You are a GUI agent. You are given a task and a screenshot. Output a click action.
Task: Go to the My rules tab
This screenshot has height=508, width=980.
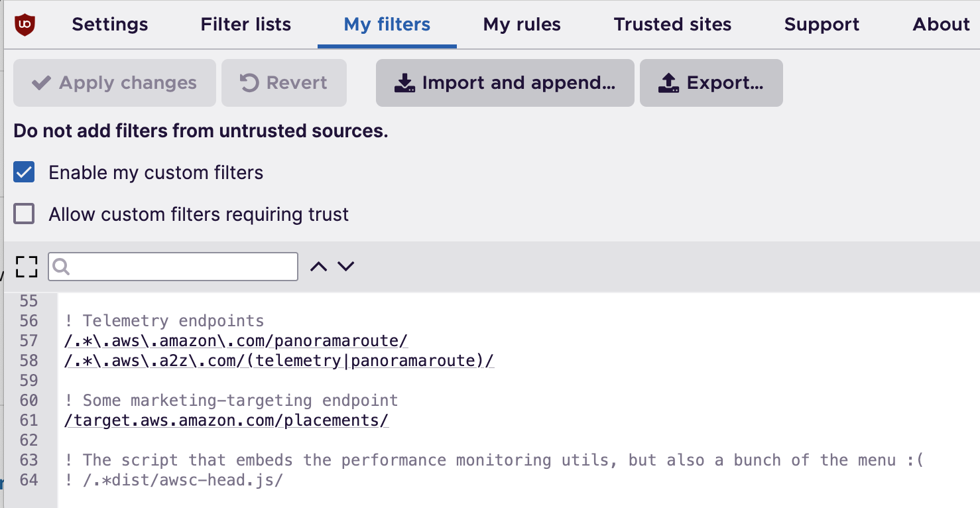coord(522,25)
